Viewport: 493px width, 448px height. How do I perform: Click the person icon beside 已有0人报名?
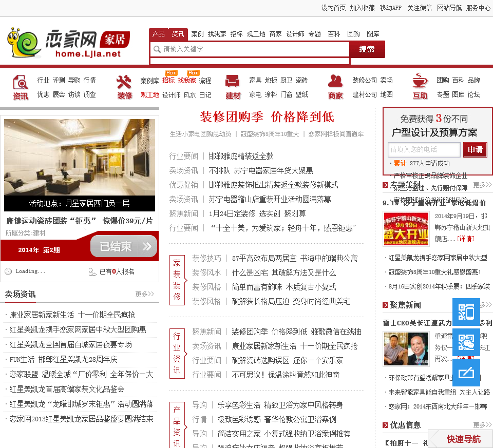92,272
